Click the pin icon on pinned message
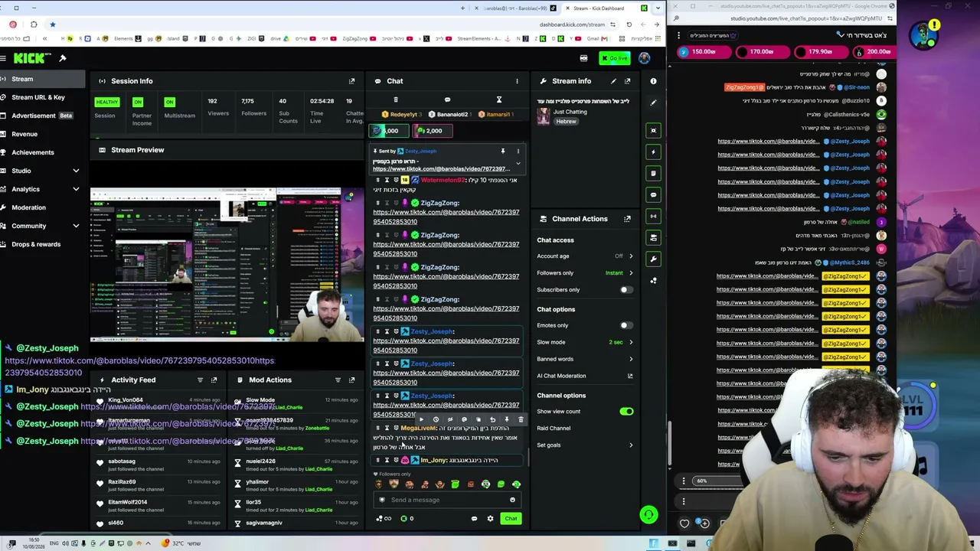 503,152
